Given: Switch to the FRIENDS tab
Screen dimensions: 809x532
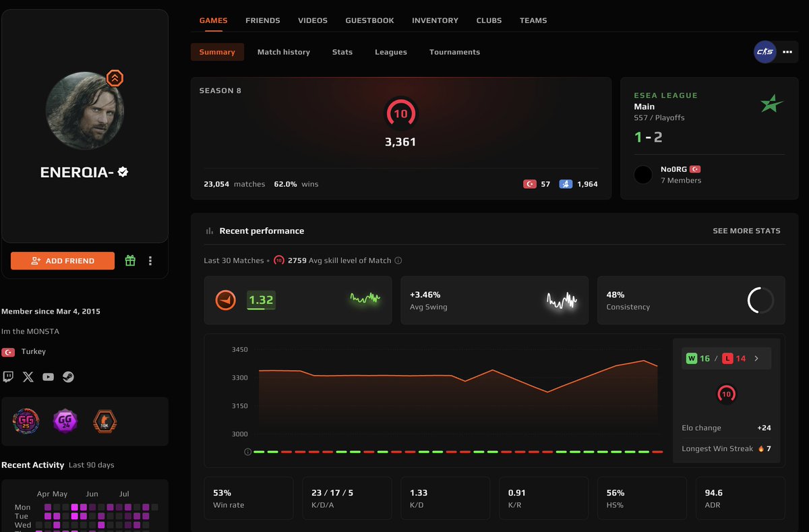Looking at the screenshot, I should point(263,20).
